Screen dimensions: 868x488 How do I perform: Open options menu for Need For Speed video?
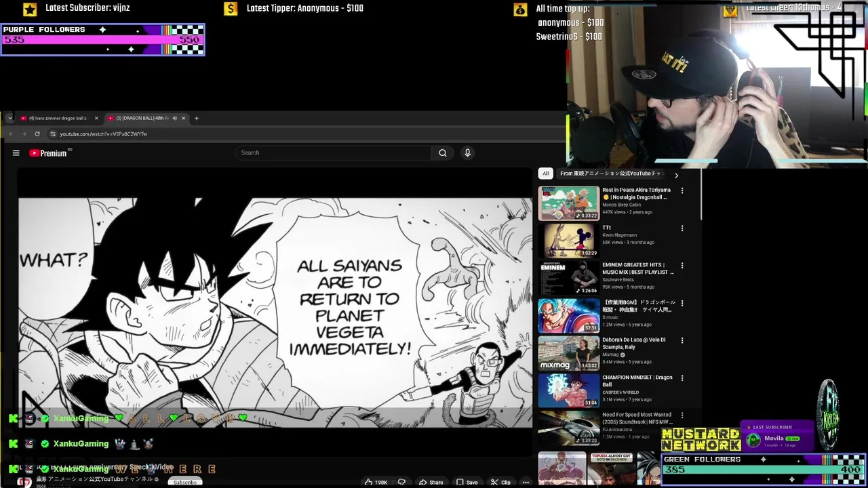point(682,415)
